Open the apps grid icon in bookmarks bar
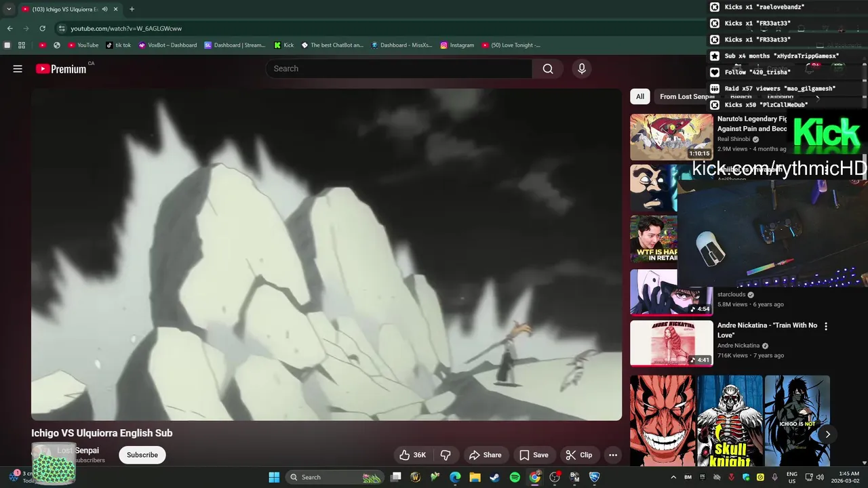This screenshot has height=488, width=868. [22, 45]
